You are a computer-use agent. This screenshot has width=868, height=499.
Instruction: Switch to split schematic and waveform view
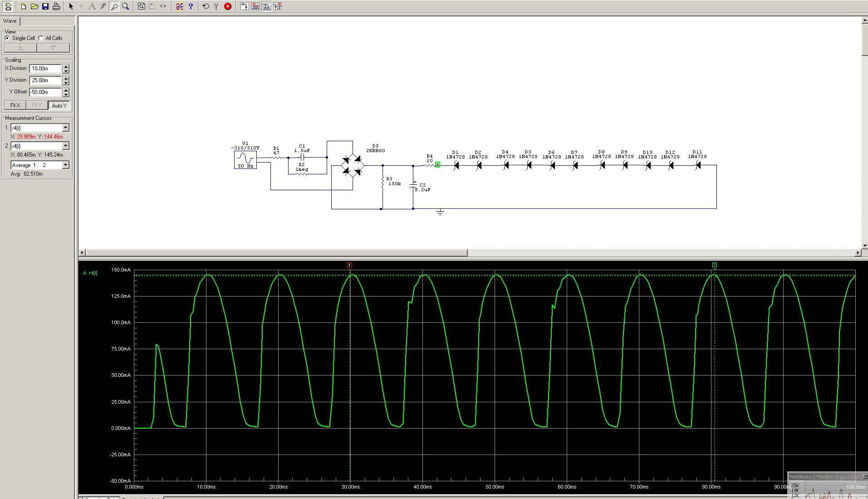266,6
